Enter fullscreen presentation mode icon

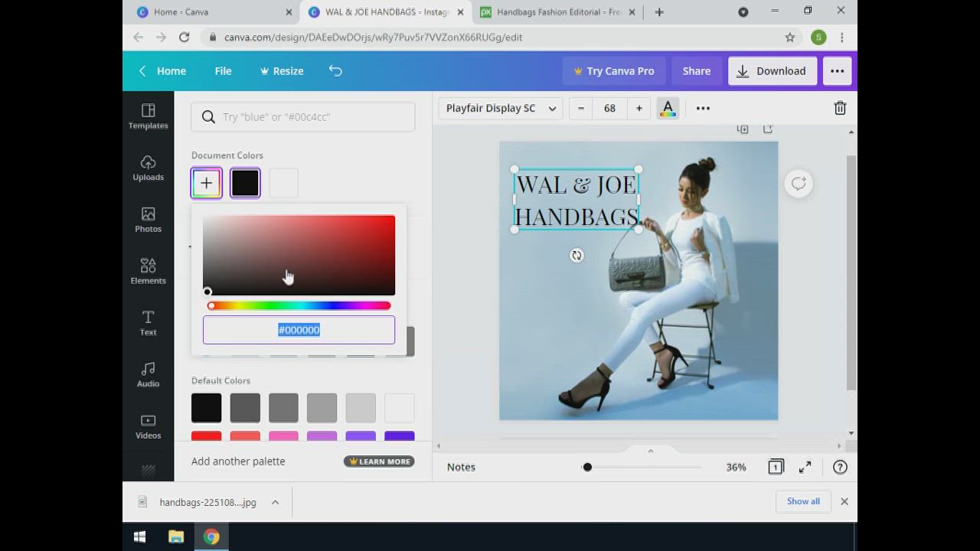click(805, 467)
